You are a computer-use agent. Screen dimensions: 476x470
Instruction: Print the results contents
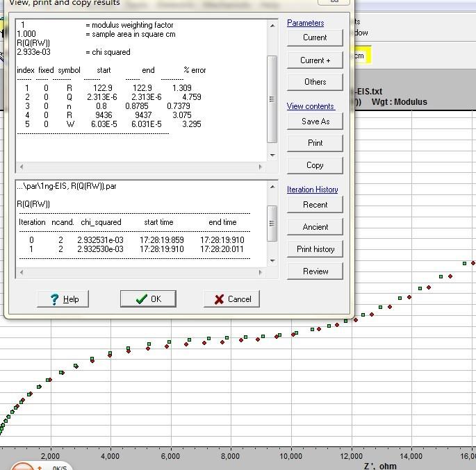[x=315, y=143]
